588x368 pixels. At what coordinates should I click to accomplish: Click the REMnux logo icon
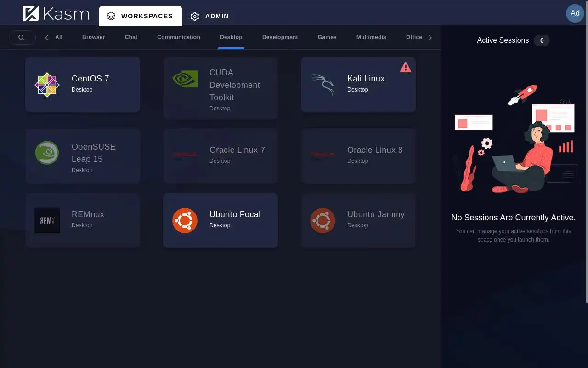point(47,220)
